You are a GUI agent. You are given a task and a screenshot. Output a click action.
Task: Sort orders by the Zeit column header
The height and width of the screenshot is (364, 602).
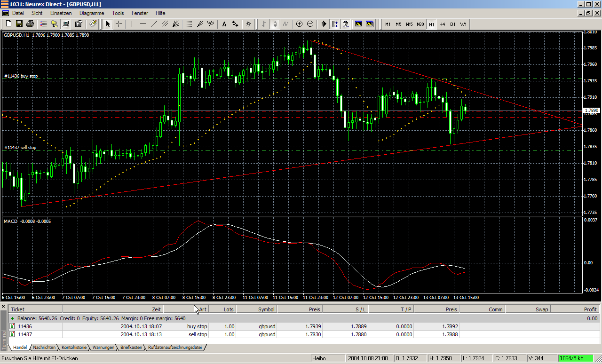coord(156,309)
